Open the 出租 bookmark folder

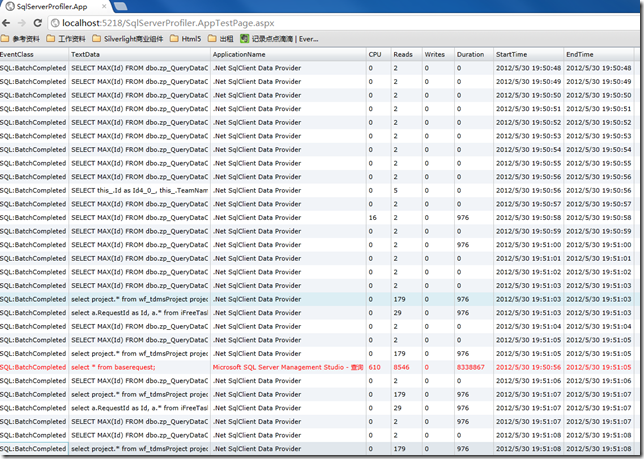click(x=221, y=39)
